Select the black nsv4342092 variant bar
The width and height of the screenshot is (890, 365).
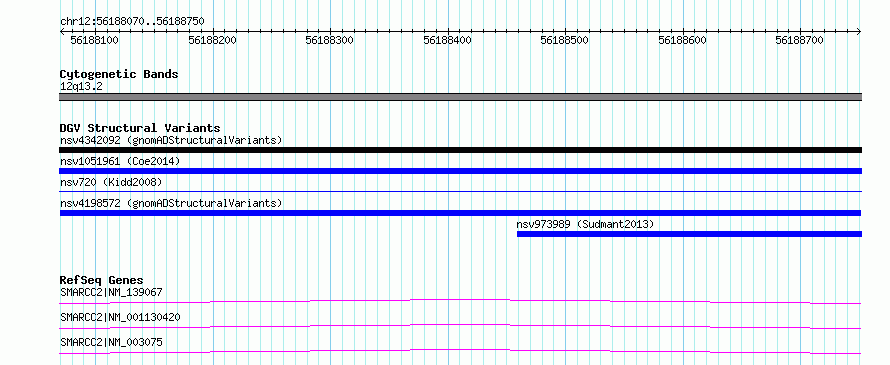460,150
